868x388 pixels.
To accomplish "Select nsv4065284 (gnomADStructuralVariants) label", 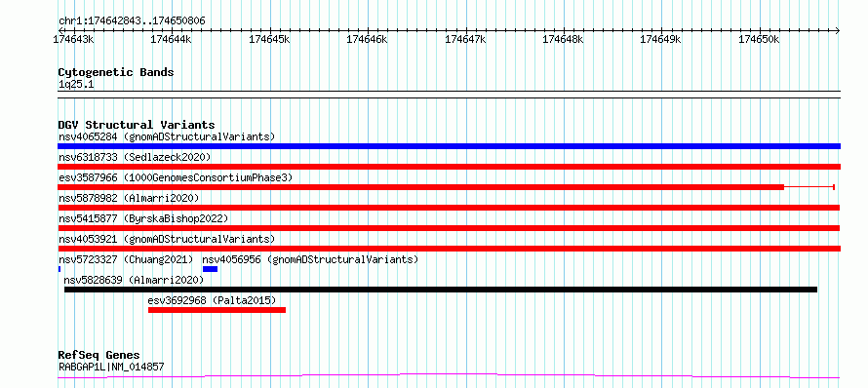I will pyautogui.click(x=167, y=136).
